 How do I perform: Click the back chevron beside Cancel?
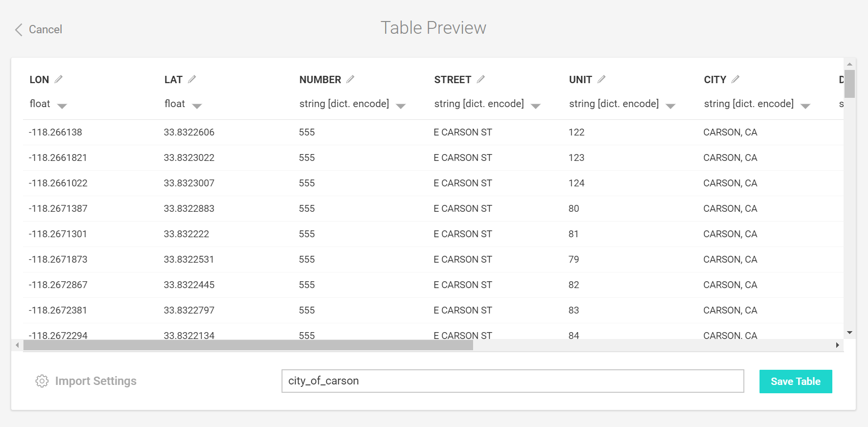point(19,30)
